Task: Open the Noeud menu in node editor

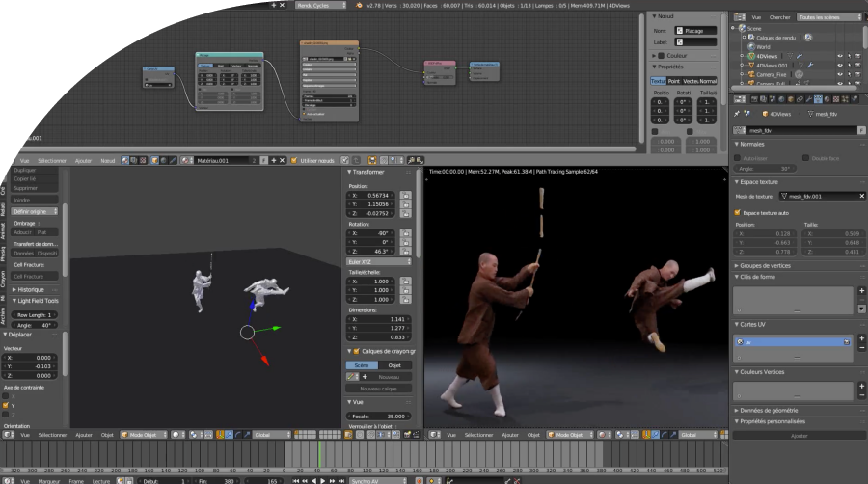Action: 108,160
